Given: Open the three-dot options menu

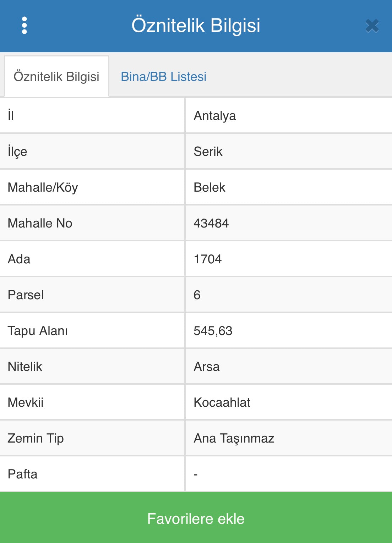Looking at the screenshot, I should coord(24,26).
